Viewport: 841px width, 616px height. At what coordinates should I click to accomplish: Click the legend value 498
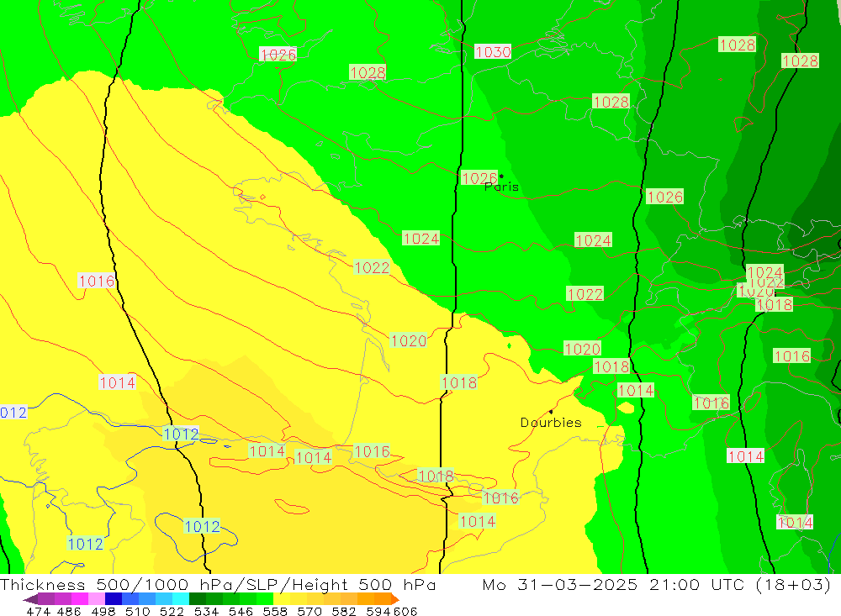click(103, 611)
